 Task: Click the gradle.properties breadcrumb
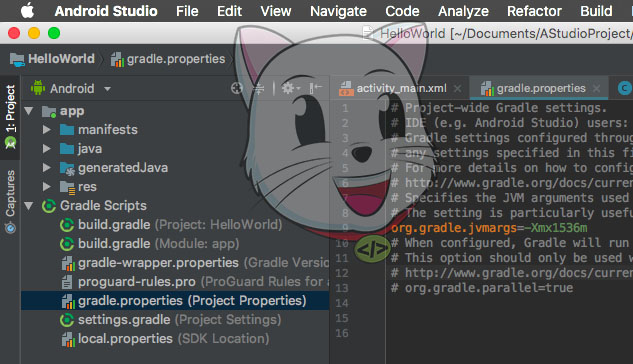coord(168,59)
